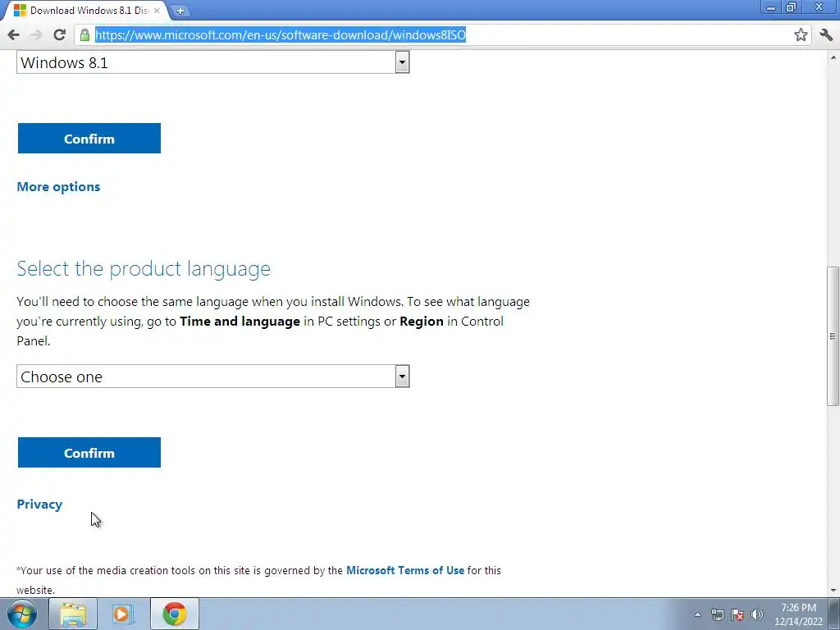Click the taskbar clock showing 7:26 PM
This screenshot has width=840, height=630.
(798, 614)
